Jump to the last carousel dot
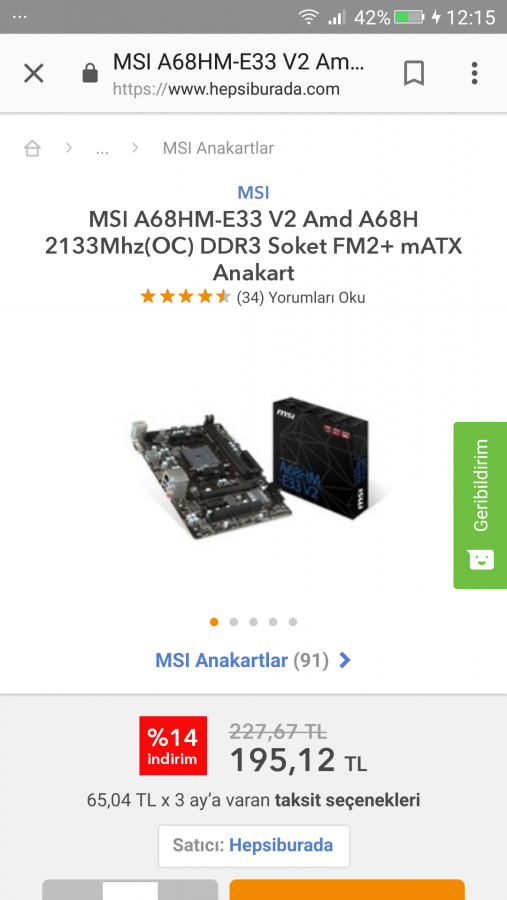 click(293, 622)
